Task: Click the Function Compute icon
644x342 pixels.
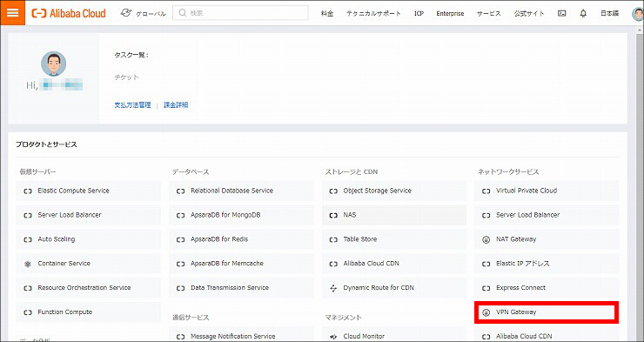Action: pos(28,312)
